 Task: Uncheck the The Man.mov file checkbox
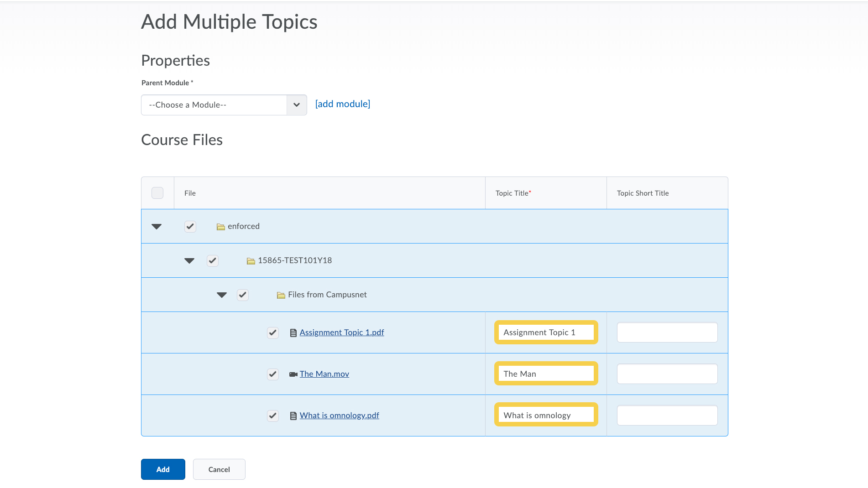coord(273,374)
